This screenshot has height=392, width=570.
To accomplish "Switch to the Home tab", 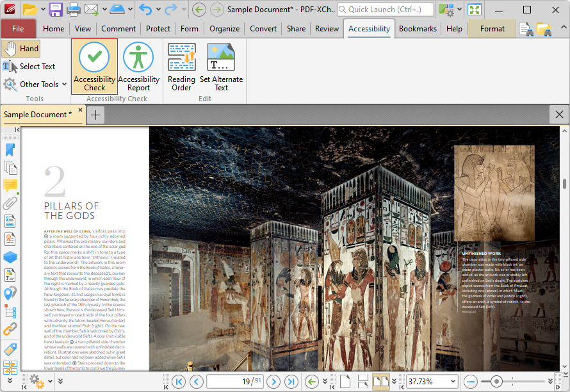I will click(53, 29).
